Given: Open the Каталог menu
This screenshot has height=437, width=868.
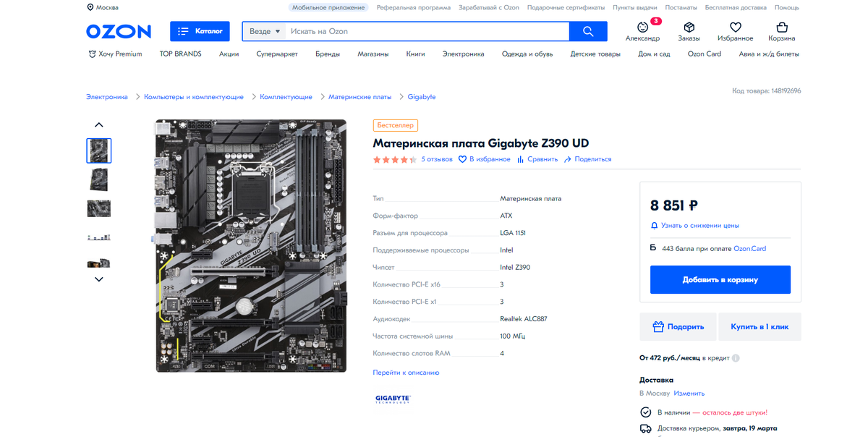Looking at the screenshot, I should click(x=200, y=31).
